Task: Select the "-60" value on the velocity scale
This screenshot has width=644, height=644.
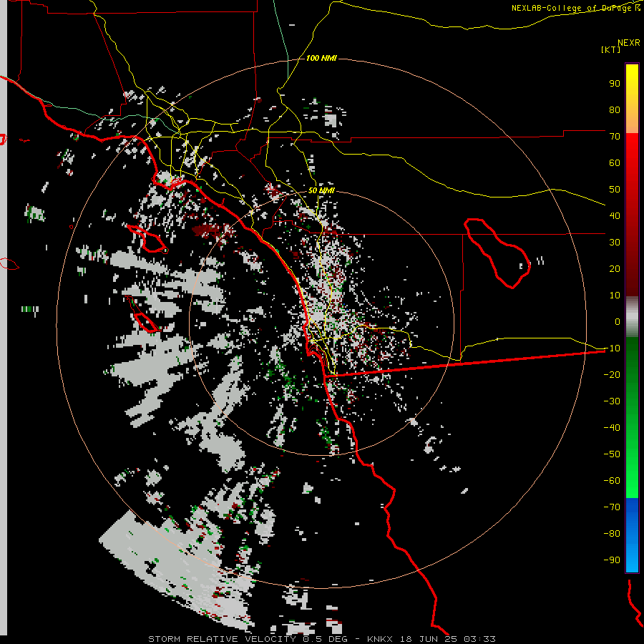Action: tap(612, 481)
